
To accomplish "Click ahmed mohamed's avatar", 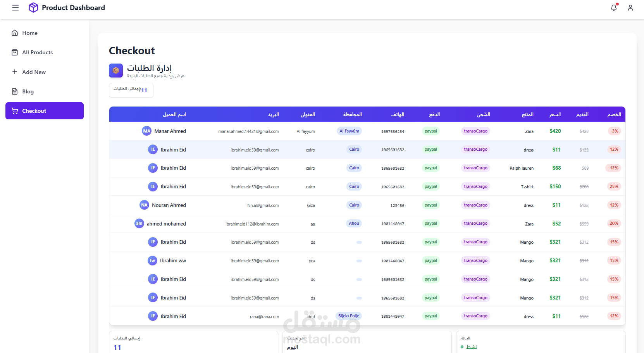I will coord(139,224).
